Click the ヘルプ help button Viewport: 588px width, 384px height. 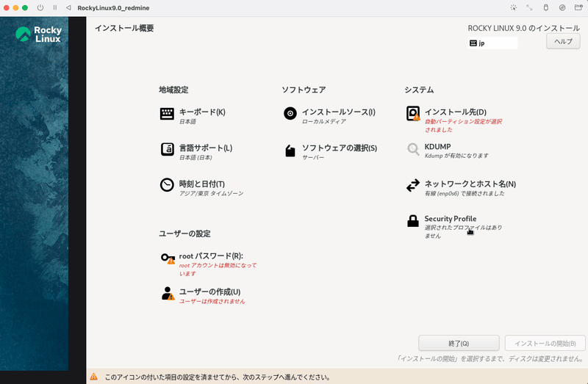(563, 41)
